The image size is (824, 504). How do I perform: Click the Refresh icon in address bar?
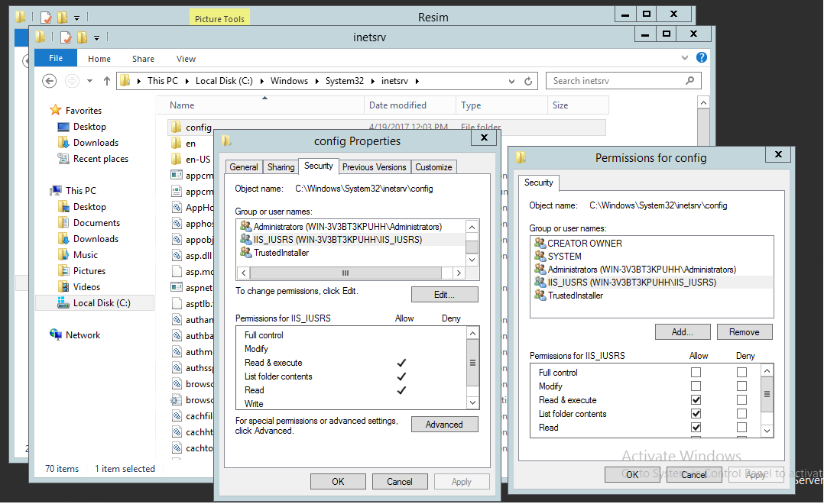[x=528, y=82]
